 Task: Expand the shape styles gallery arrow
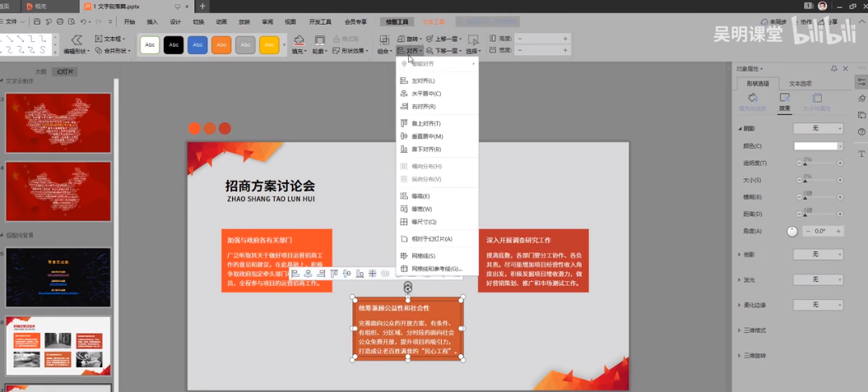click(x=285, y=44)
